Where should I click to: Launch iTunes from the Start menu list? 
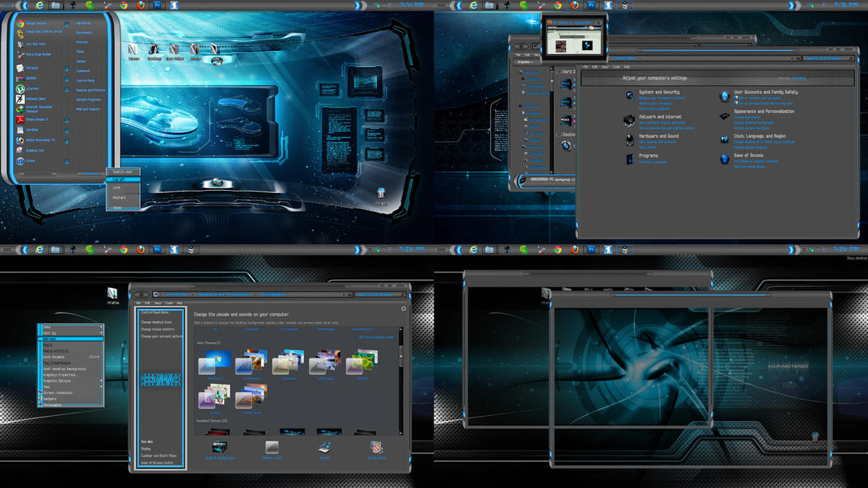20,161
